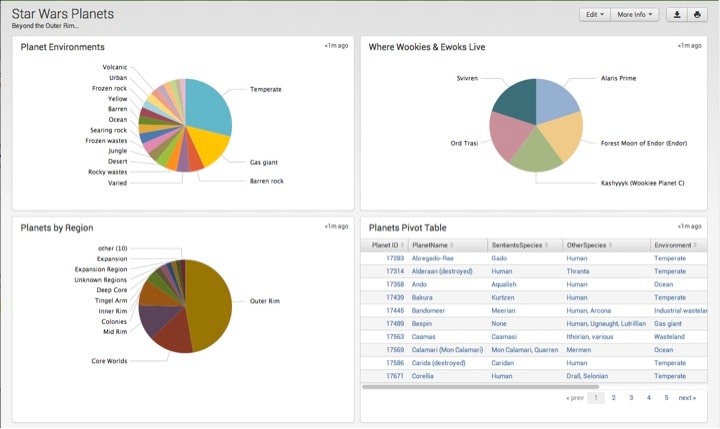The image size is (720, 429).
Task: Click the horizontal scrollbar under the pivot table
Action: tap(480, 387)
